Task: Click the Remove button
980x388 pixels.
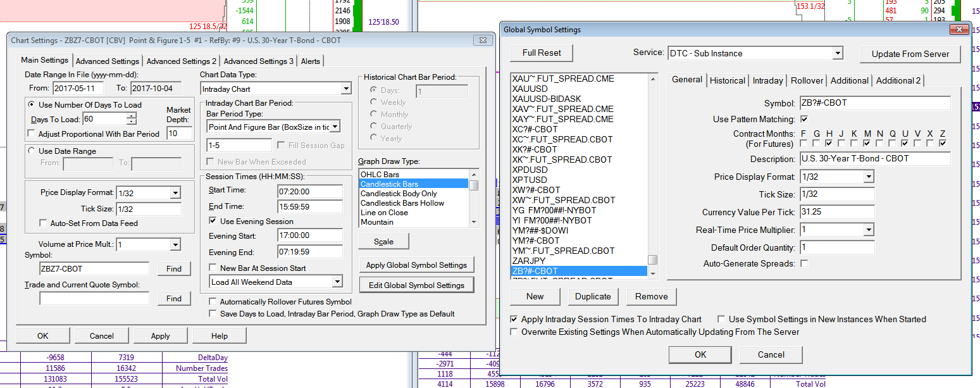Action: point(652,296)
